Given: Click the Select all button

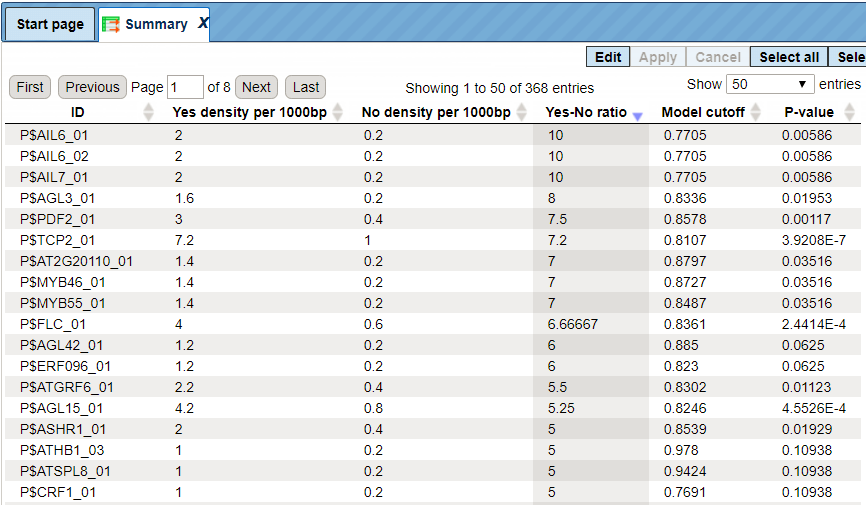Looking at the screenshot, I should coord(789,57).
